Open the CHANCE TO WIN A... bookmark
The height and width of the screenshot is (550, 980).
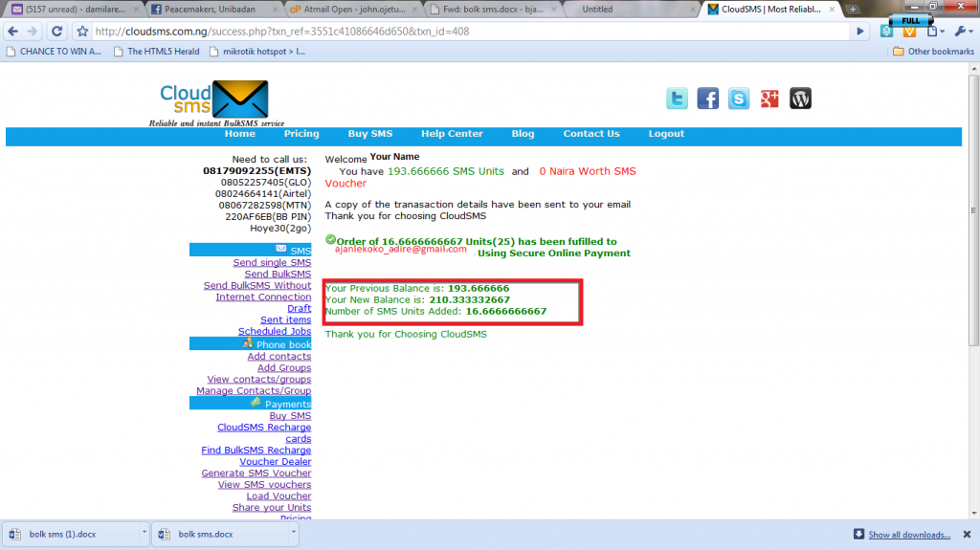point(54,52)
